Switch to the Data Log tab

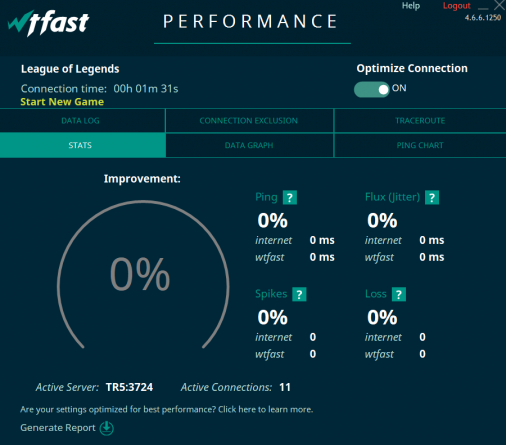tap(82, 121)
